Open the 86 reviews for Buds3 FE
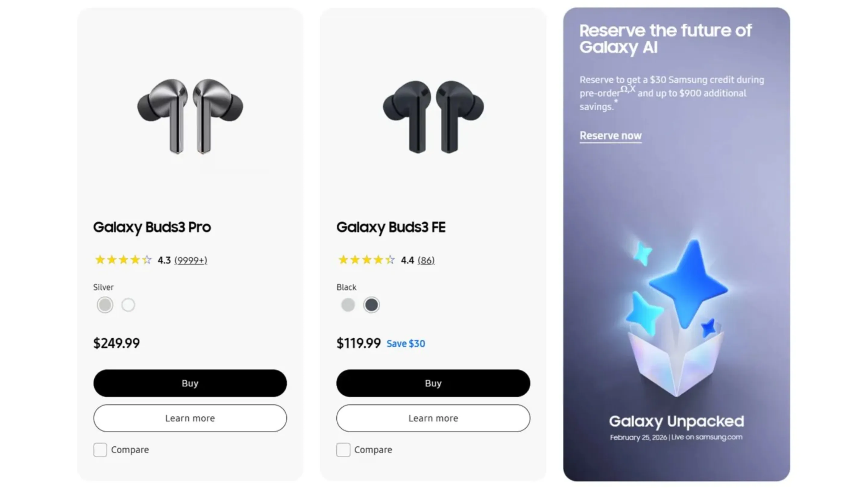 [x=426, y=260]
